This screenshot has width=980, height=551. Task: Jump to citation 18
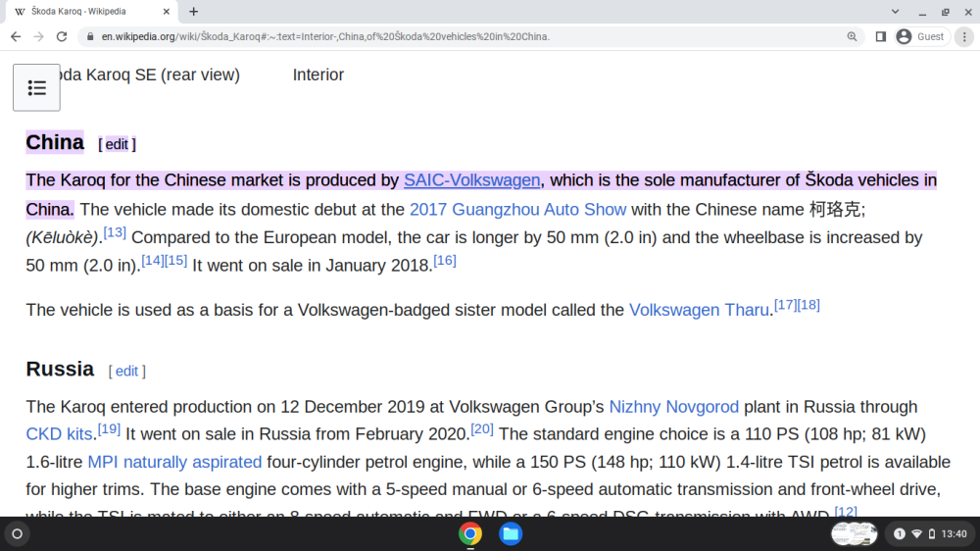pos(808,305)
